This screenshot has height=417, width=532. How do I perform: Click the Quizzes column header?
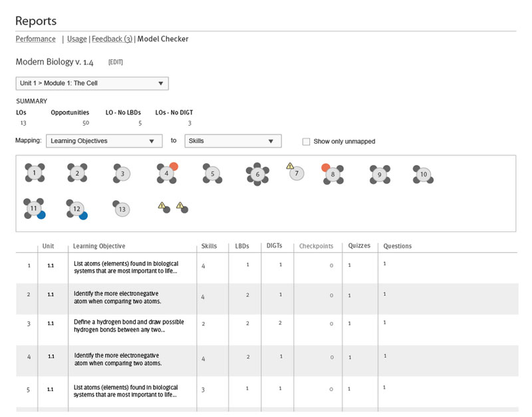click(x=359, y=246)
